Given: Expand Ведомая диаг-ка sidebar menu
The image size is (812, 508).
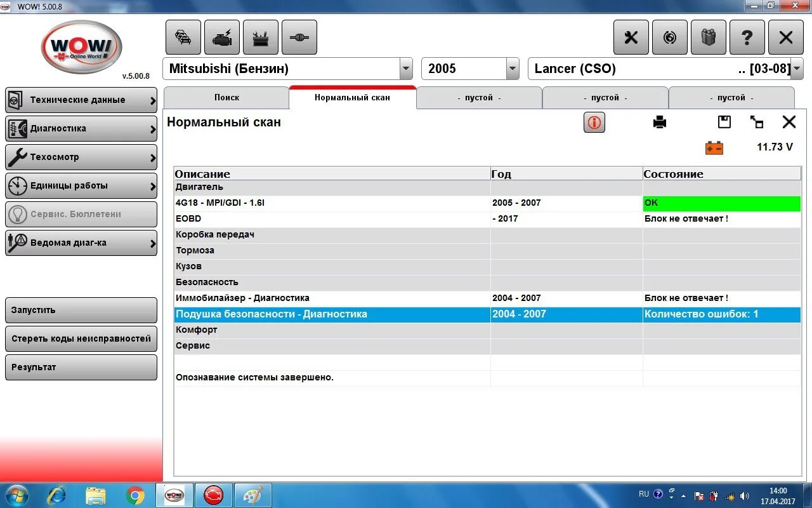Looking at the screenshot, I should (x=81, y=243).
